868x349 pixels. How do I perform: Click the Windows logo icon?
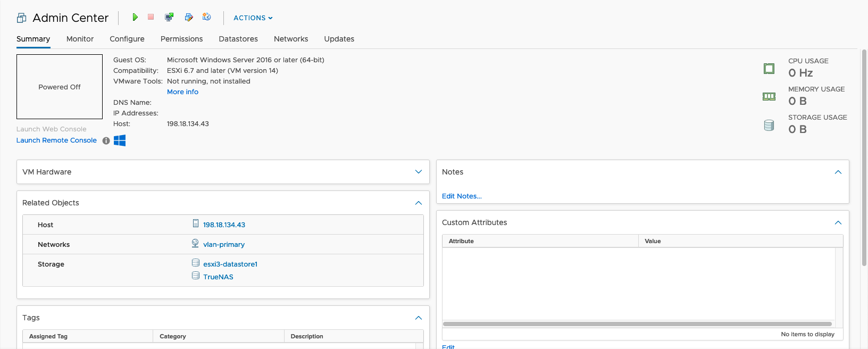120,140
